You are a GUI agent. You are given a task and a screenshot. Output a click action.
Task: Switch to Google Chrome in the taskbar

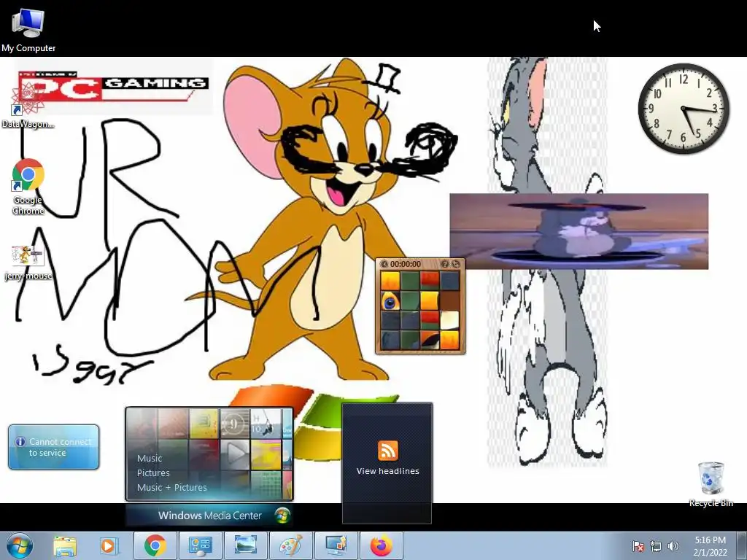(x=155, y=545)
